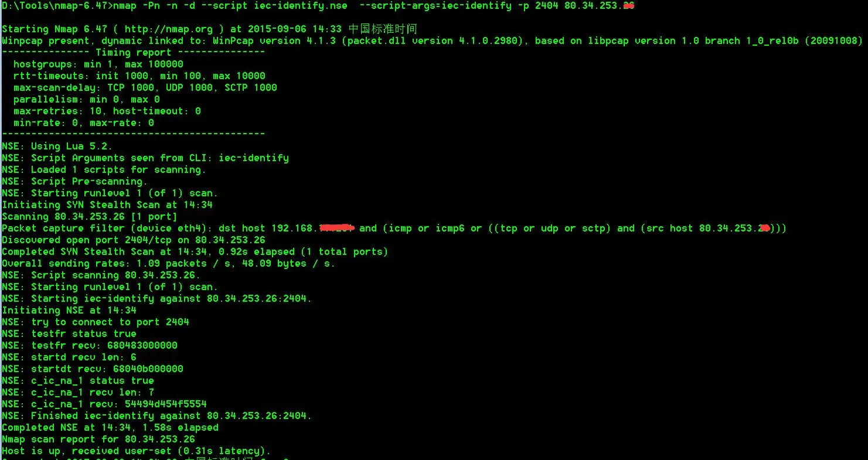Click the 'hostgroups: min 1, max 100000' line
This screenshot has height=460, width=868.
[x=98, y=64]
